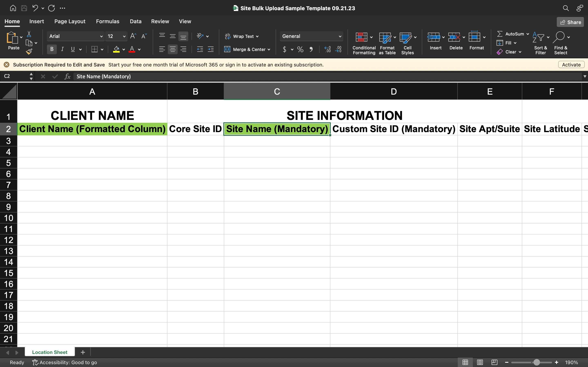
Task: Expand the General number format dropdown
Action: 340,36
